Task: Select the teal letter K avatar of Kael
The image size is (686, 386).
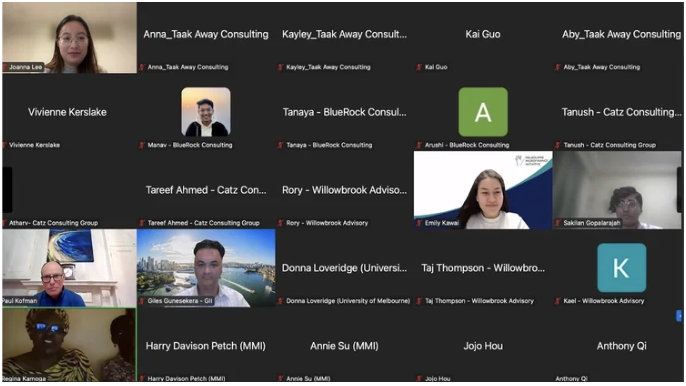Action: (622, 268)
